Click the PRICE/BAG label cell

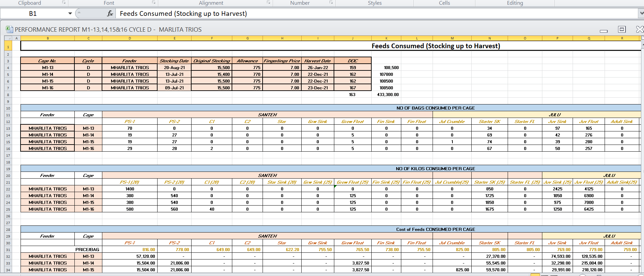point(88,250)
